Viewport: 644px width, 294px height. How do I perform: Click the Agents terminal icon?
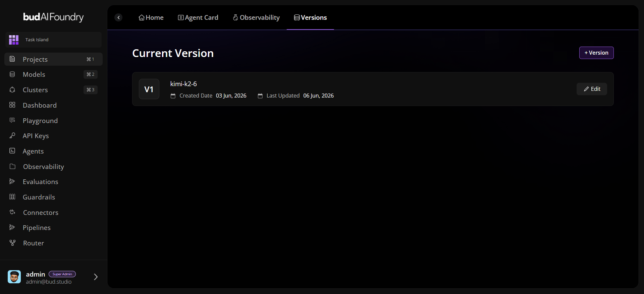tap(12, 151)
